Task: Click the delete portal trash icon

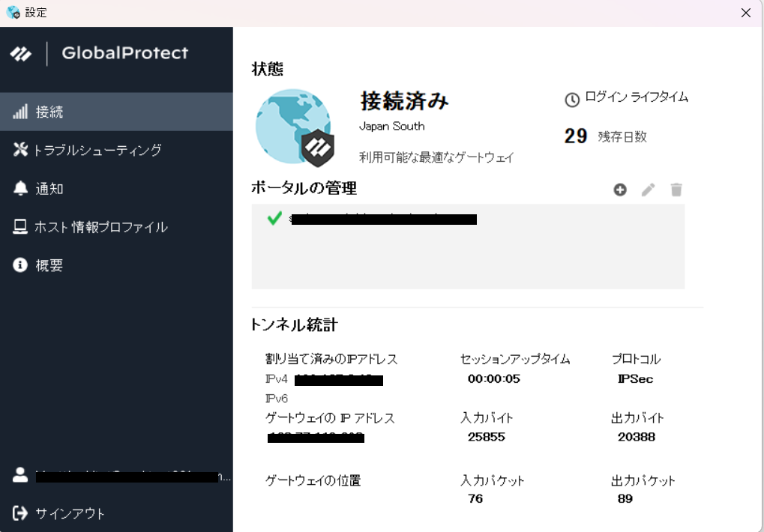Action: tap(676, 190)
